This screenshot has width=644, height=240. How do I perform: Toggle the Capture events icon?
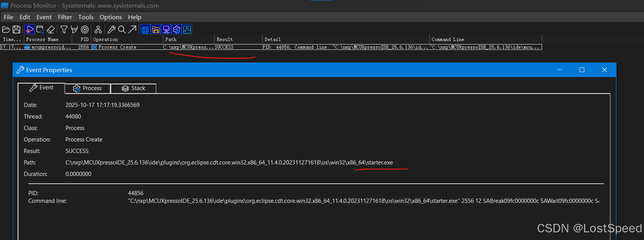point(30,30)
